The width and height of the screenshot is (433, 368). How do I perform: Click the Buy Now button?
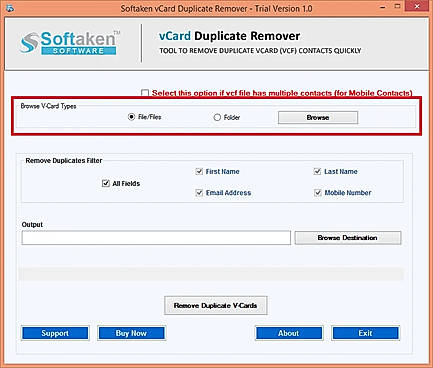pos(131,333)
